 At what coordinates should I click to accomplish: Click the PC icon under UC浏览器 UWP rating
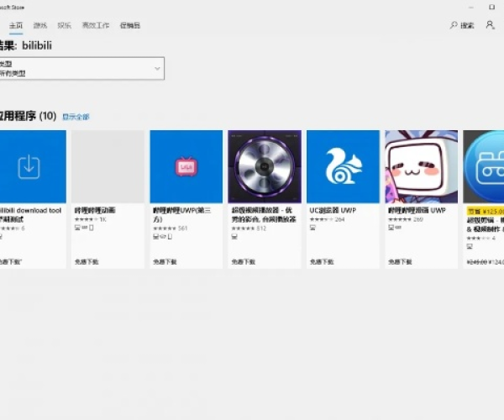312,228
